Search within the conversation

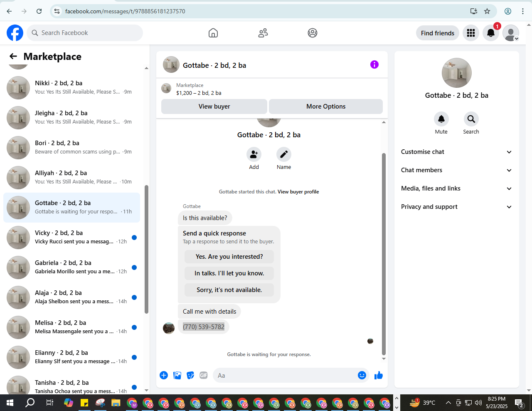pyautogui.click(x=471, y=119)
